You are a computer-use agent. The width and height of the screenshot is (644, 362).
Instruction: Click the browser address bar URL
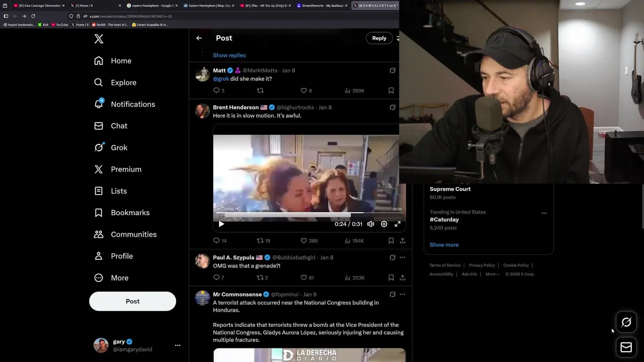point(131,16)
